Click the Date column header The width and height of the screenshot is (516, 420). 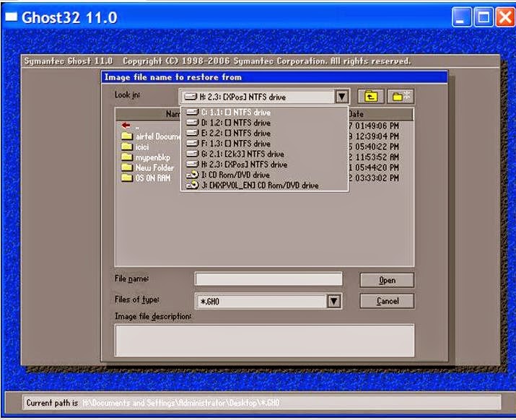tap(380, 114)
